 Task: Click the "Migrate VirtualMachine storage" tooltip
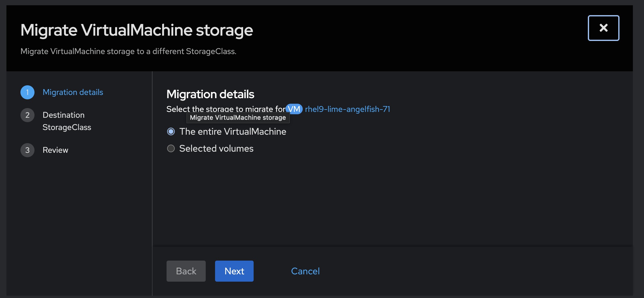click(x=238, y=118)
